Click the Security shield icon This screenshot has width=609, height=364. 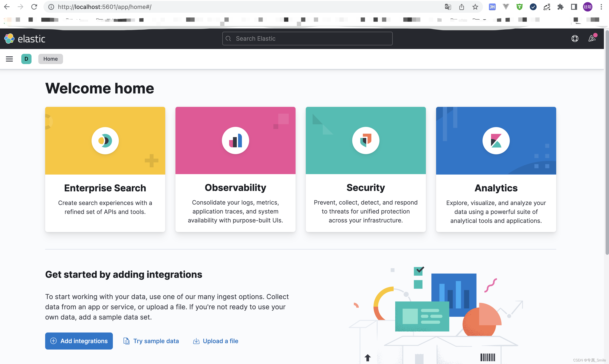coord(366,140)
